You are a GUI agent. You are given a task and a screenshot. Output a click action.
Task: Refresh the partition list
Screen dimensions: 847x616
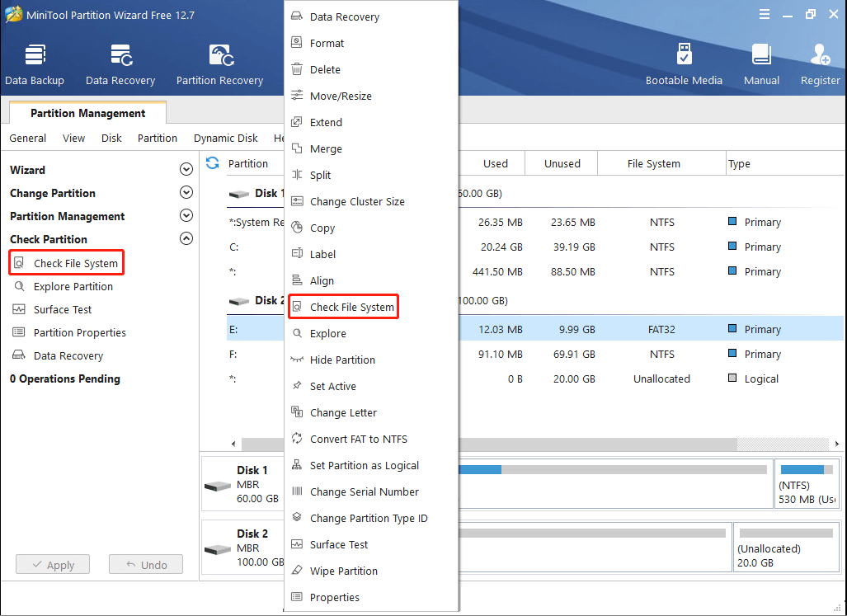tap(212, 163)
